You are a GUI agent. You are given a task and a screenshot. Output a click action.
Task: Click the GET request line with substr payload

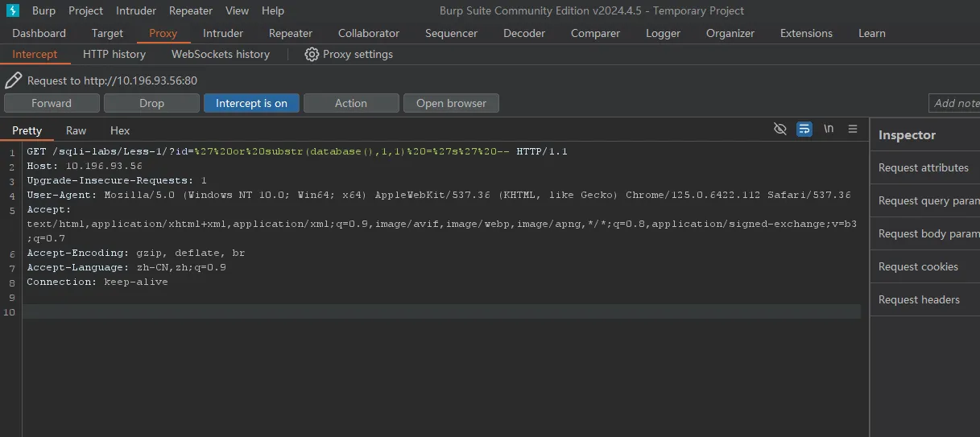pos(297,151)
